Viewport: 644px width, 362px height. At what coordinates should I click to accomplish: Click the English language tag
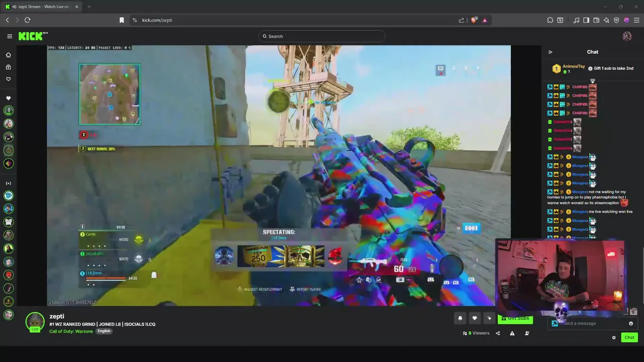[104, 331]
